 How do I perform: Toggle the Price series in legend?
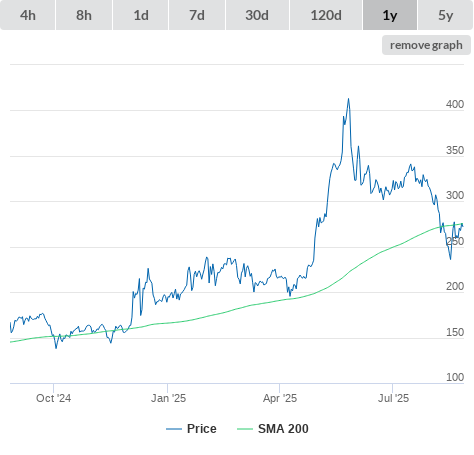191,429
